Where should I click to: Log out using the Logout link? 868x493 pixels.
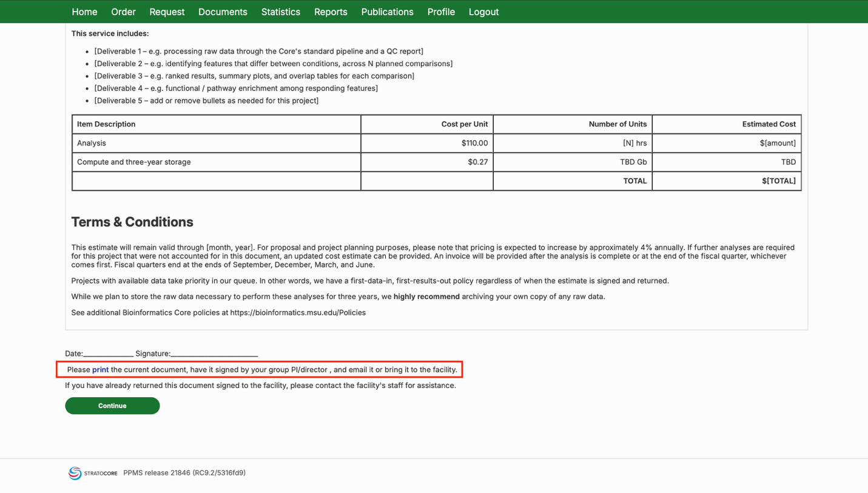click(x=483, y=12)
